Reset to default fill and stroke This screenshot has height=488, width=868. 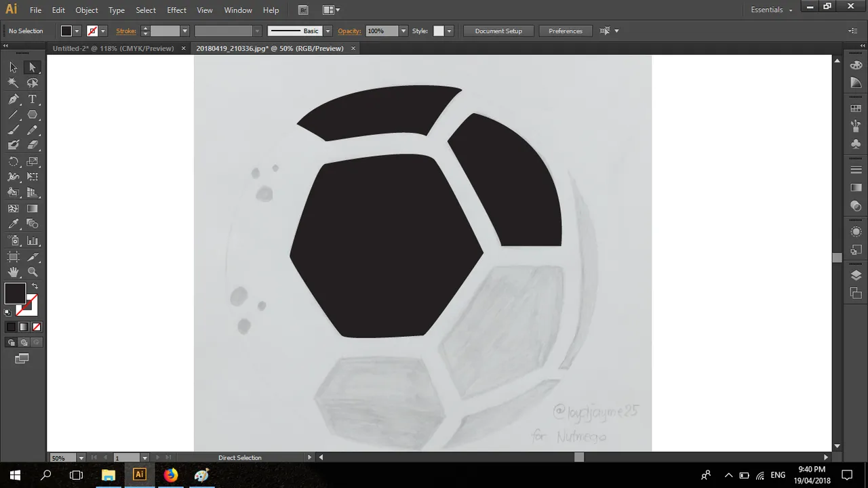(x=8, y=313)
